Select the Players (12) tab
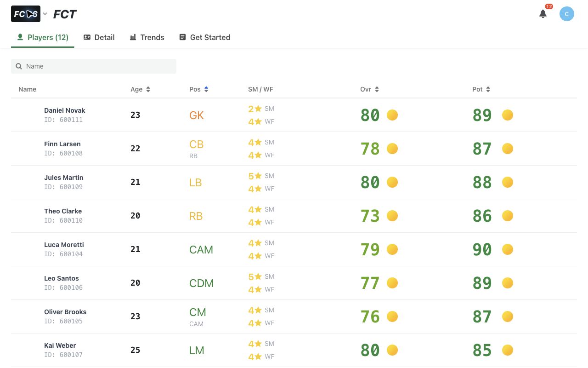The height and width of the screenshot is (368, 588). coord(43,37)
